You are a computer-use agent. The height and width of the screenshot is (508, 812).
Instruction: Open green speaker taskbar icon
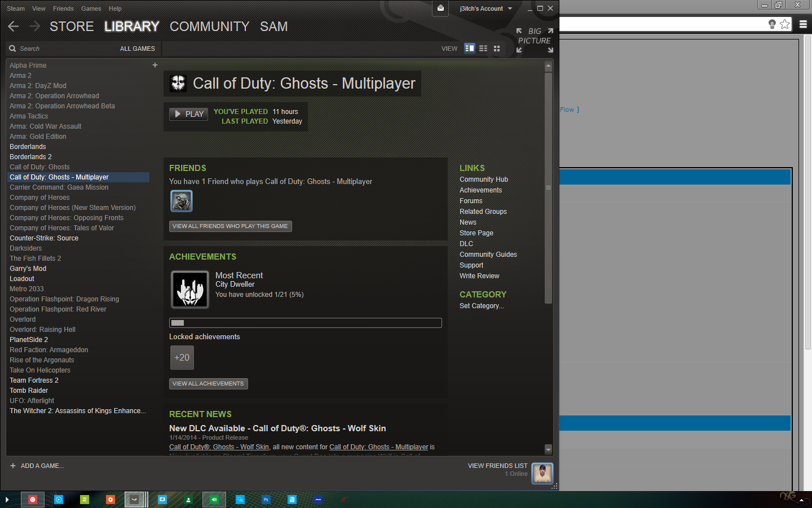[x=214, y=500]
